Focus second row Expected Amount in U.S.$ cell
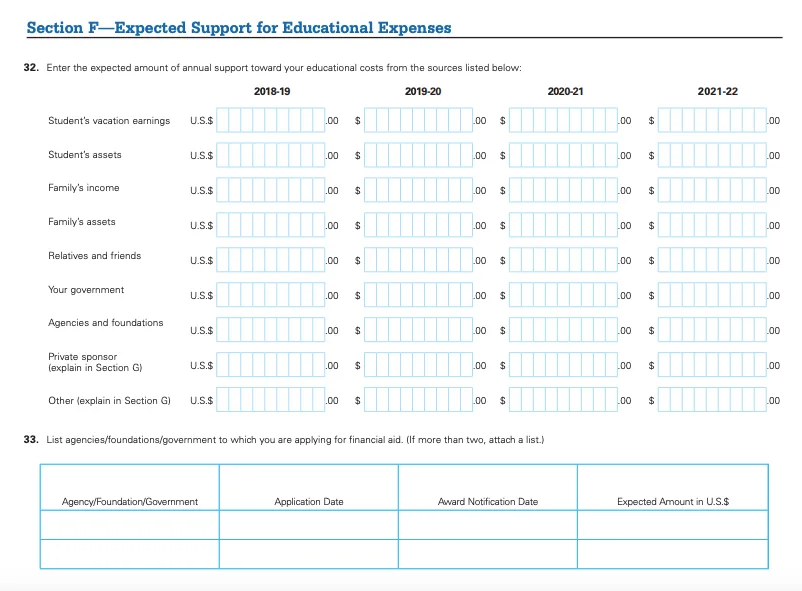This screenshot has width=802, height=591. point(672,553)
